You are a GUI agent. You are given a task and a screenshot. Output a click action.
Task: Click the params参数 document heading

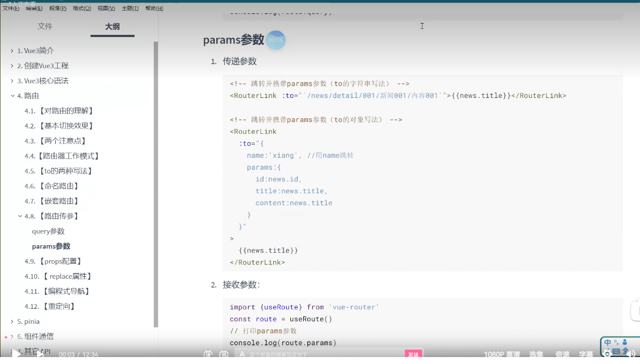(x=234, y=40)
